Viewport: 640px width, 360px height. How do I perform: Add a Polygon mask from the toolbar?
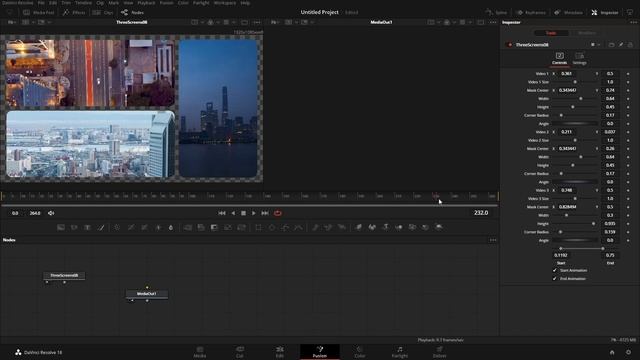(285, 227)
